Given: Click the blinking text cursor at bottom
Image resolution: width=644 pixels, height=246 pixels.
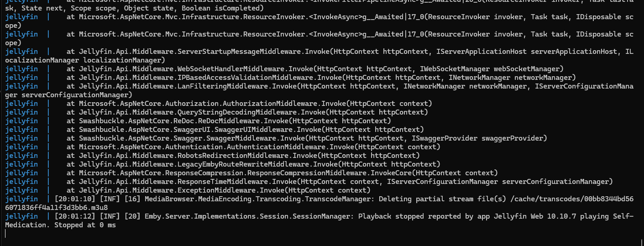Looking at the screenshot, I should (x=5, y=234).
